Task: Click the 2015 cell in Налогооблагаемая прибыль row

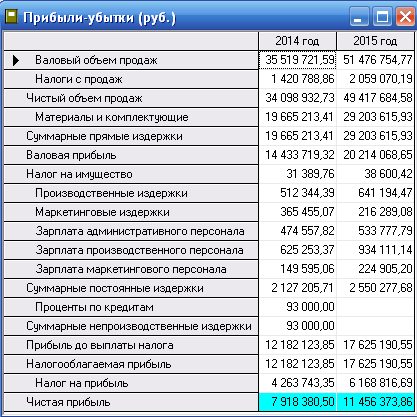Action: point(375,364)
